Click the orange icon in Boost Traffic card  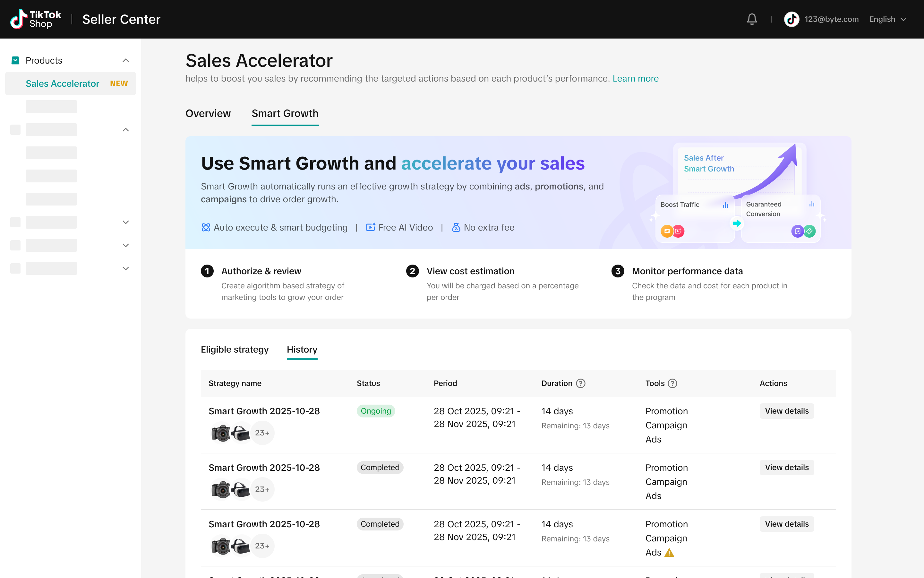tap(667, 231)
